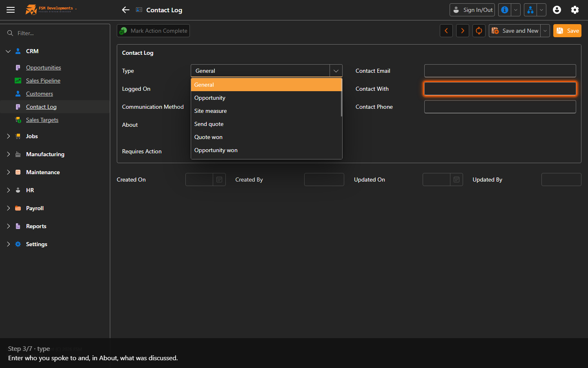Open the Opportunities link

pyautogui.click(x=43, y=67)
